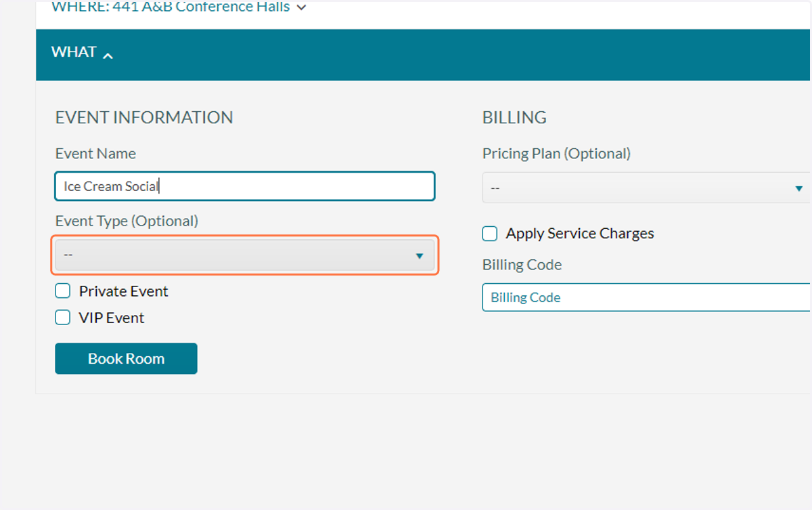Click the Event Name field containing Ice Cream Social

[x=245, y=186]
